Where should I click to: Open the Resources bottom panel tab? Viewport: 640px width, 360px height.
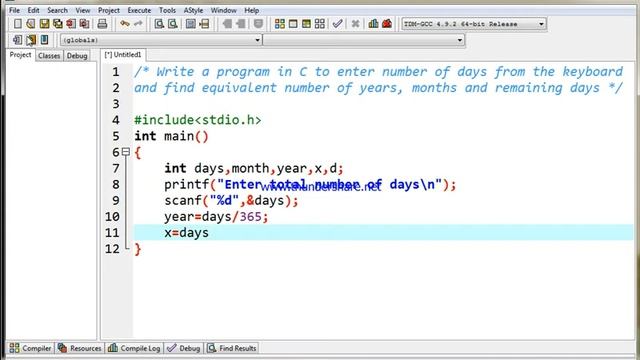[80, 348]
